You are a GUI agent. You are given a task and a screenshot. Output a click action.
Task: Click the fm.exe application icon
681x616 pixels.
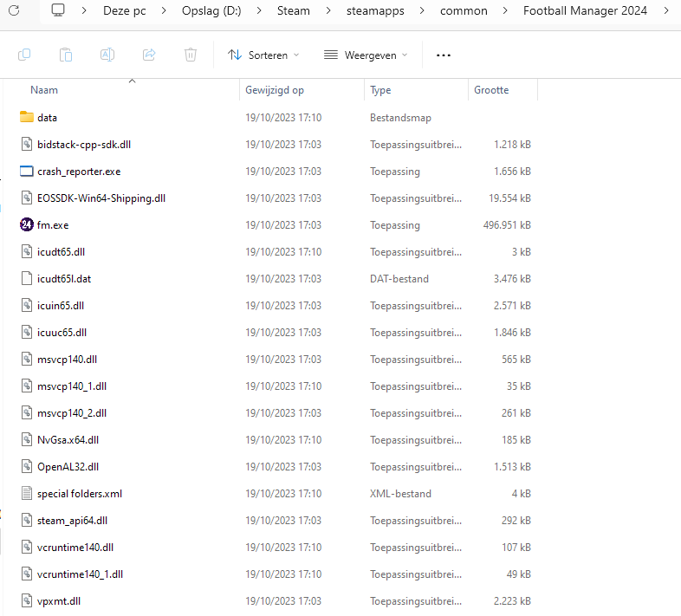point(27,224)
